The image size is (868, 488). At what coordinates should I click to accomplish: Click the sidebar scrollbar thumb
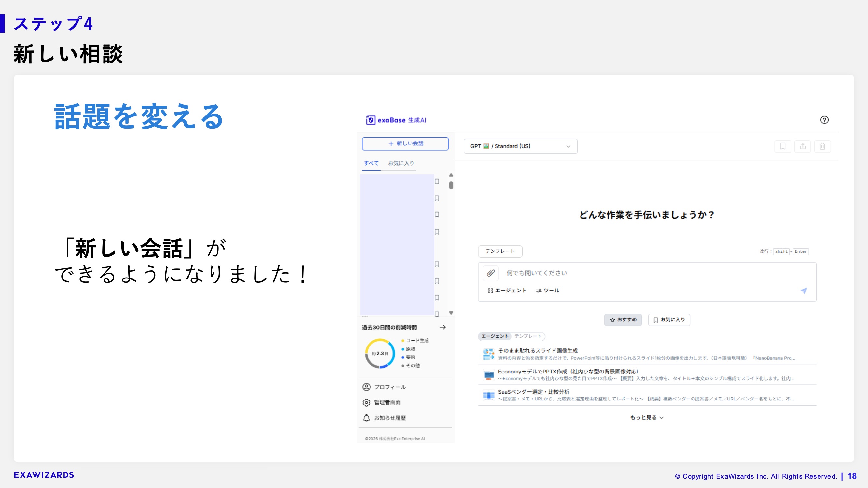[x=451, y=185]
